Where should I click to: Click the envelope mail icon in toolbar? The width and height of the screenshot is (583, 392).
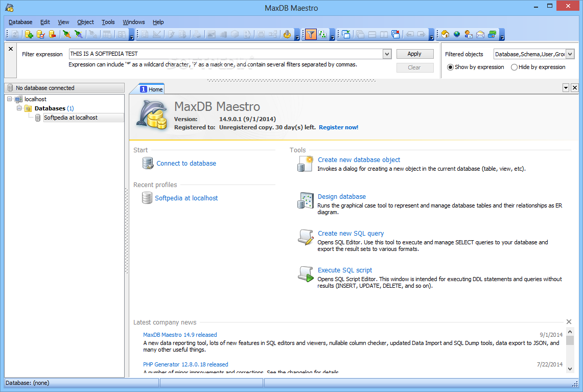(480, 35)
